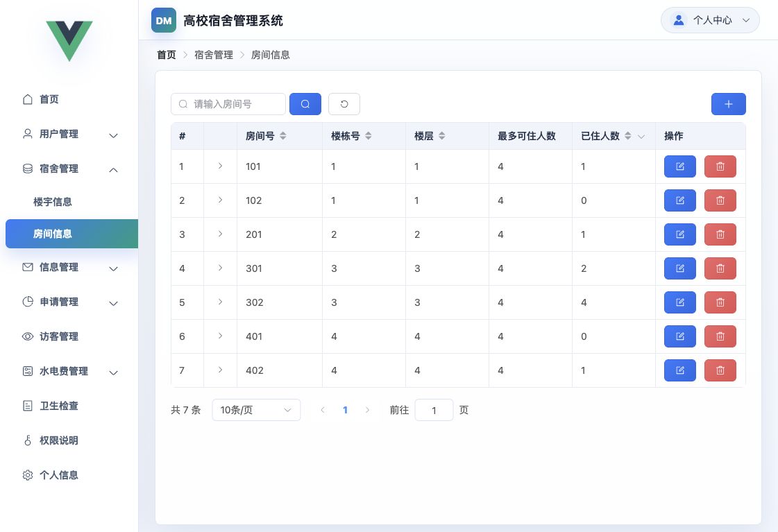Image resolution: width=778 pixels, height=532 pixels.
Task: Open 访客管理 in the sidebar
Action: (69, 336)
